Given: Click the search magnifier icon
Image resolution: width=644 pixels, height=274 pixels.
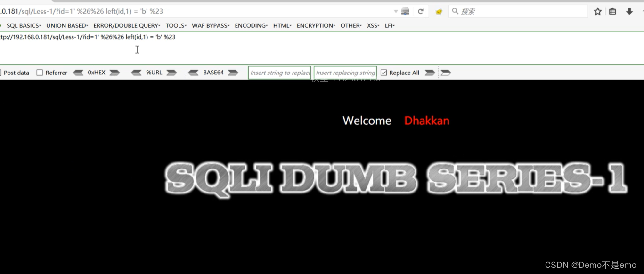Looking at the screenshot, I should click(455, 11).
